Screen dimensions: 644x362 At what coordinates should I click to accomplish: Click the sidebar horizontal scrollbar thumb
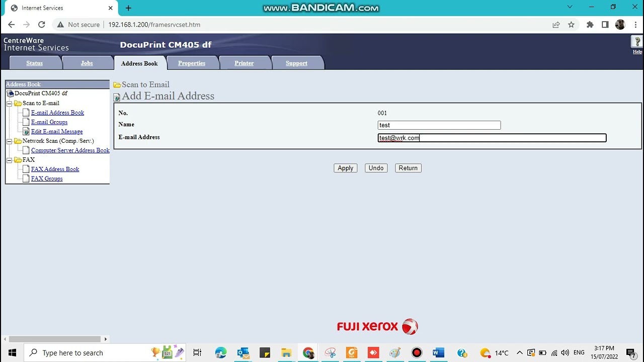(x=54, y=339)
